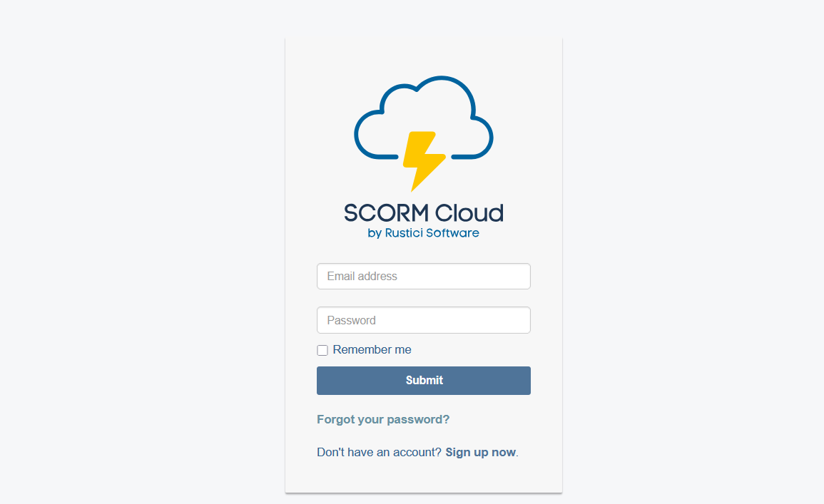The height and width of the screenshot is (504, 824).
Task: Focus the Email address input field
Action: point(424,276)
